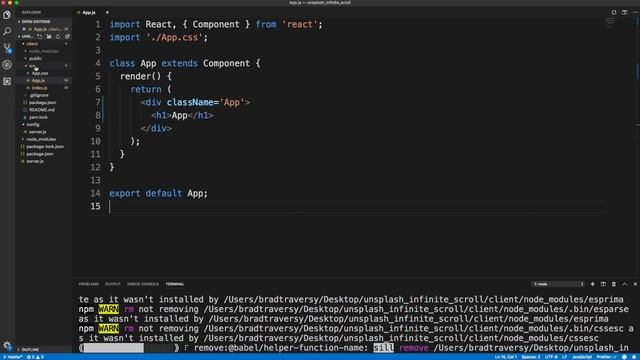The width and height of the screenshot is (640, 360).
Task: Open yarn.lock in the explorer
Action: point(38,117)
